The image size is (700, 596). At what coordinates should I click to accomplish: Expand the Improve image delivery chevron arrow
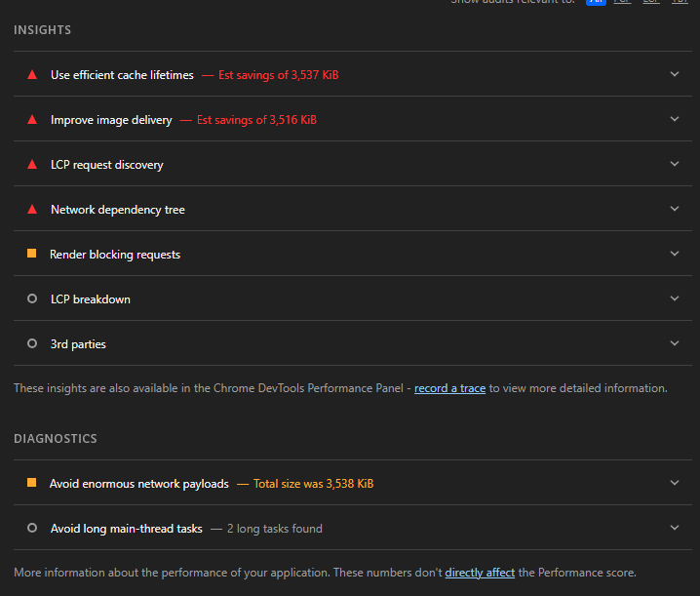click(x=674, y=119)
